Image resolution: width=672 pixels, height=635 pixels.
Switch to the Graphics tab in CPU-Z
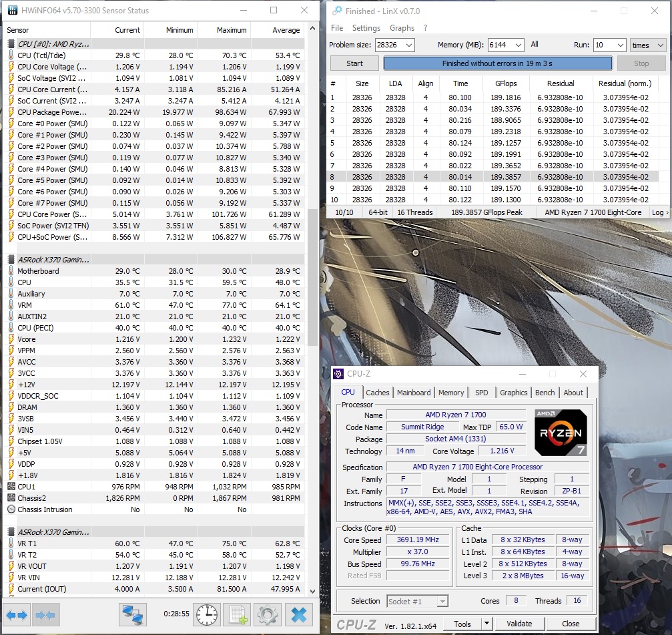(x=513, y=393)
